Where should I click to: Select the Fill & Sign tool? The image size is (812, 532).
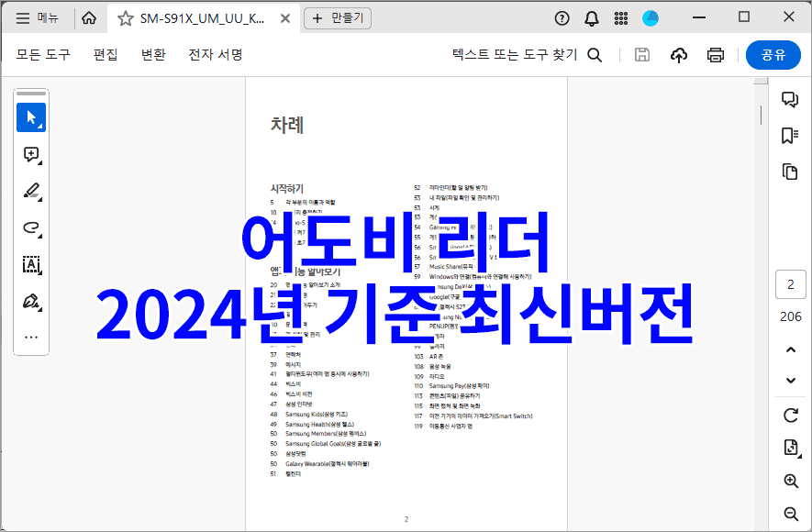point(31,301)
